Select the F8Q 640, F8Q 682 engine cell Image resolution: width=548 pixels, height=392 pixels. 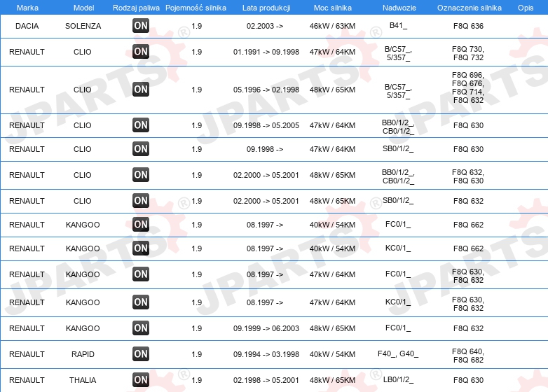(x=468, y=356)
